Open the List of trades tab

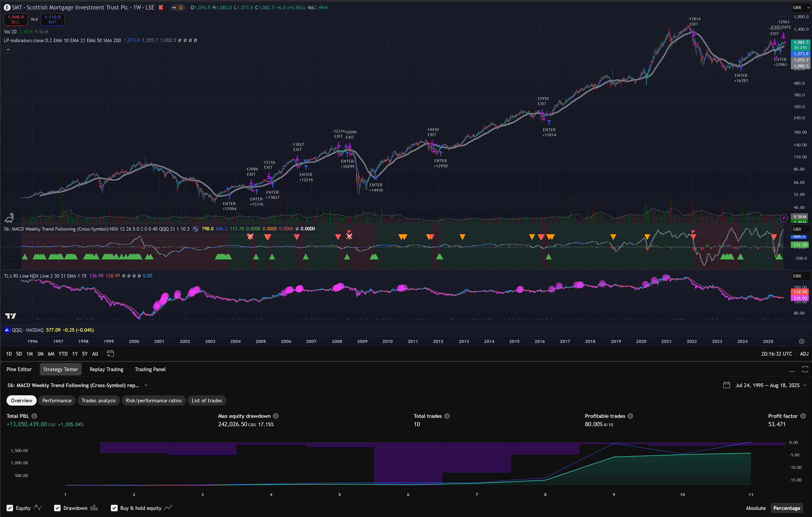207,401
